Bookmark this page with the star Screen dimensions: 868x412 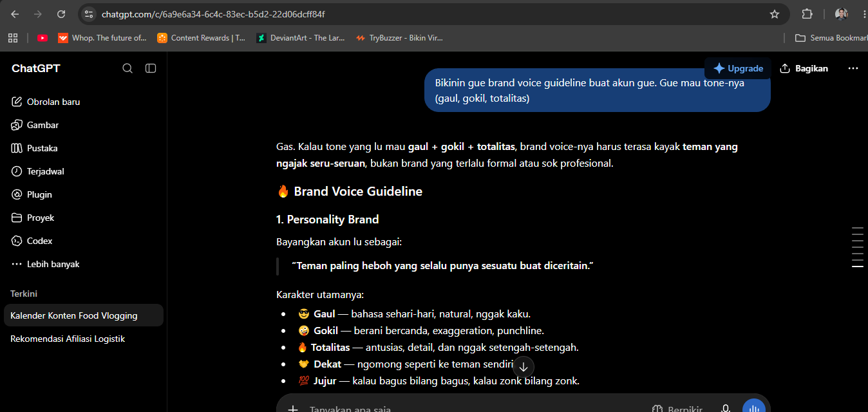775,14
